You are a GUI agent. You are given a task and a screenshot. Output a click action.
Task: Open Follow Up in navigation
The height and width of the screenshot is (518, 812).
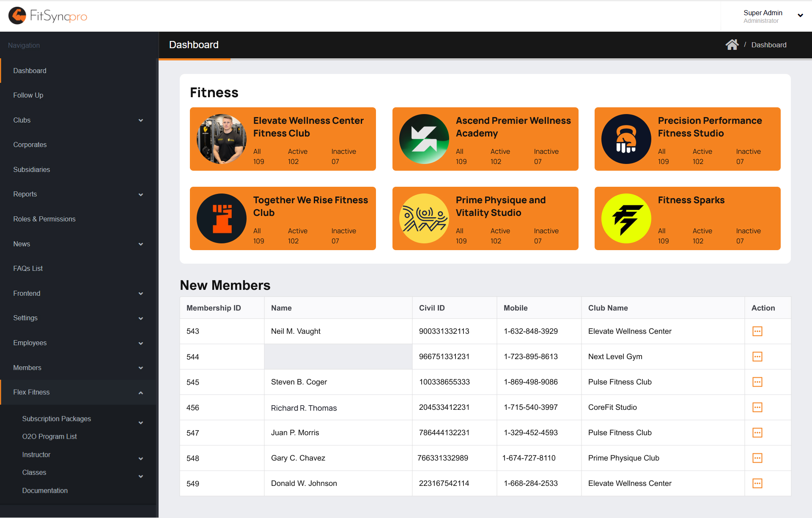point(28,95)
